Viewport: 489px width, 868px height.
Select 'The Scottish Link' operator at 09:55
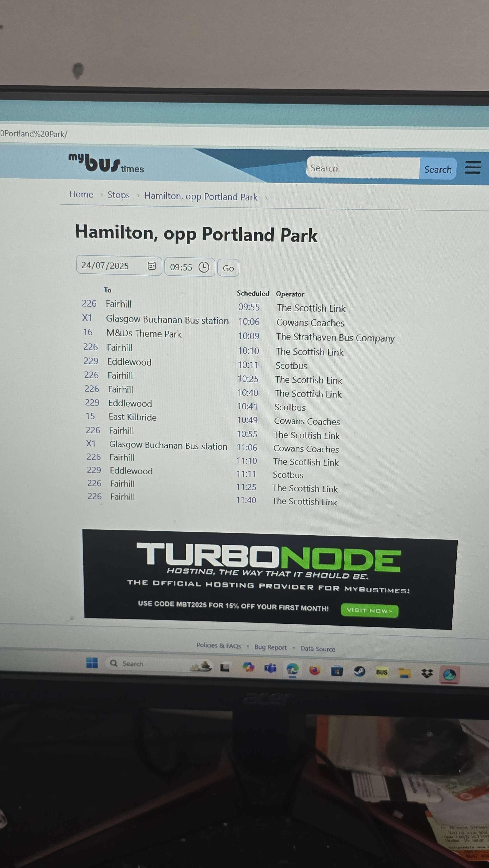coord(311,308)
